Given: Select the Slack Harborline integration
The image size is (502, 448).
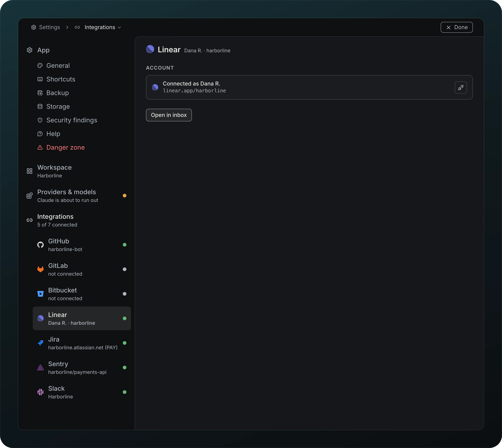Looking at the screenshot, I should point(82,392).
